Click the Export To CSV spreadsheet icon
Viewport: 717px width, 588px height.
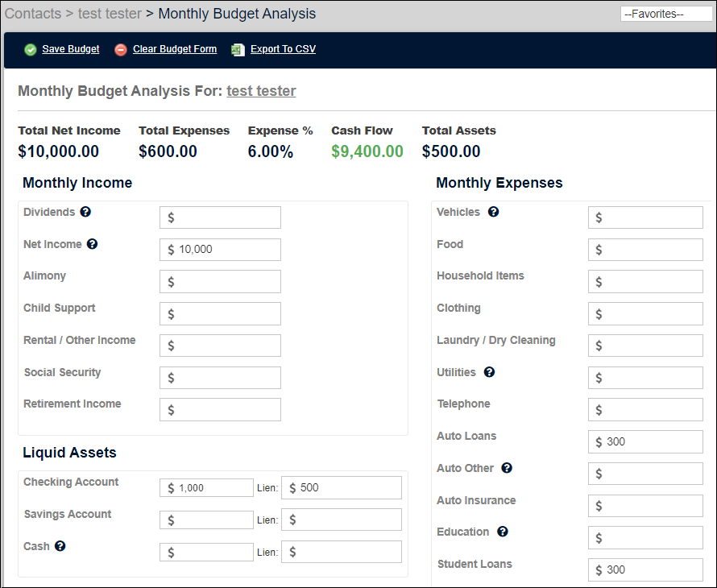coord(238,49)
